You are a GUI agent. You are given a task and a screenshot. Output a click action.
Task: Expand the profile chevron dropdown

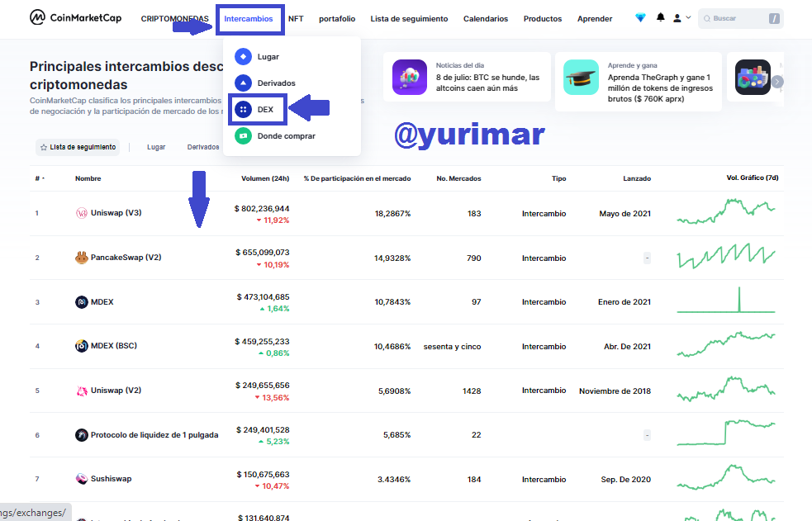[x=688, y=17]
